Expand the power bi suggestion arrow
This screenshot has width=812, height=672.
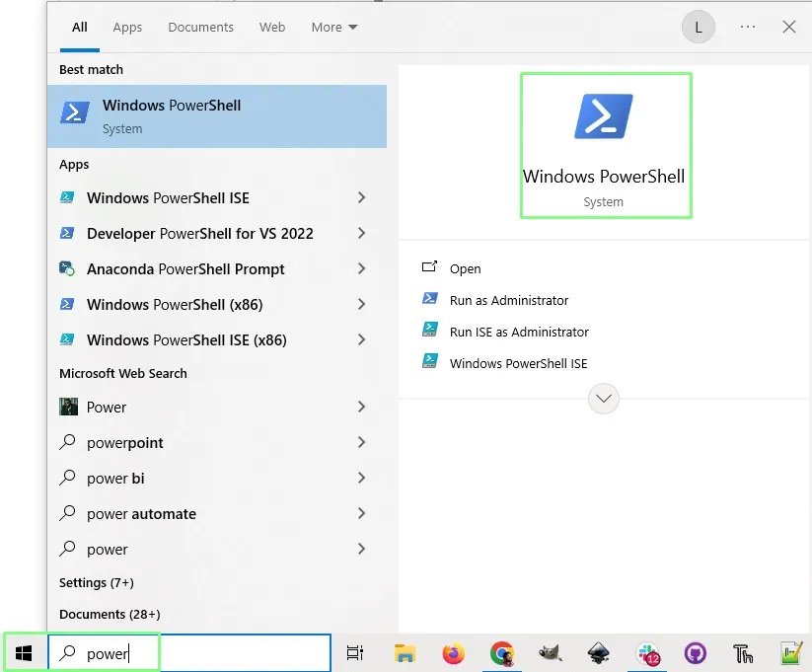click(361, 479)
